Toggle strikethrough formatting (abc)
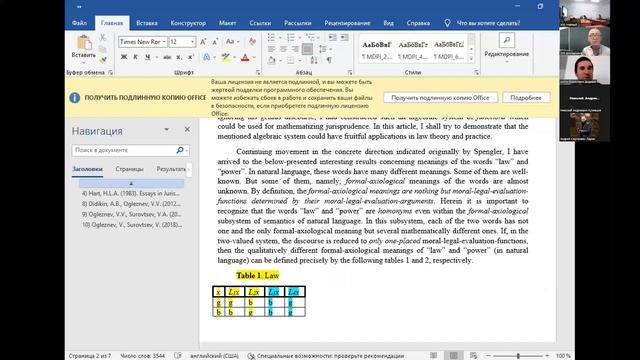Image resolution: width=640 pixels, height=360 pixels. click(167, 57)
